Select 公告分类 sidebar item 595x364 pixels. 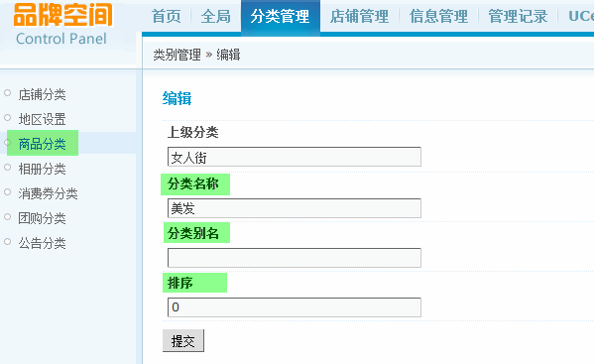(x=42, y=243)
